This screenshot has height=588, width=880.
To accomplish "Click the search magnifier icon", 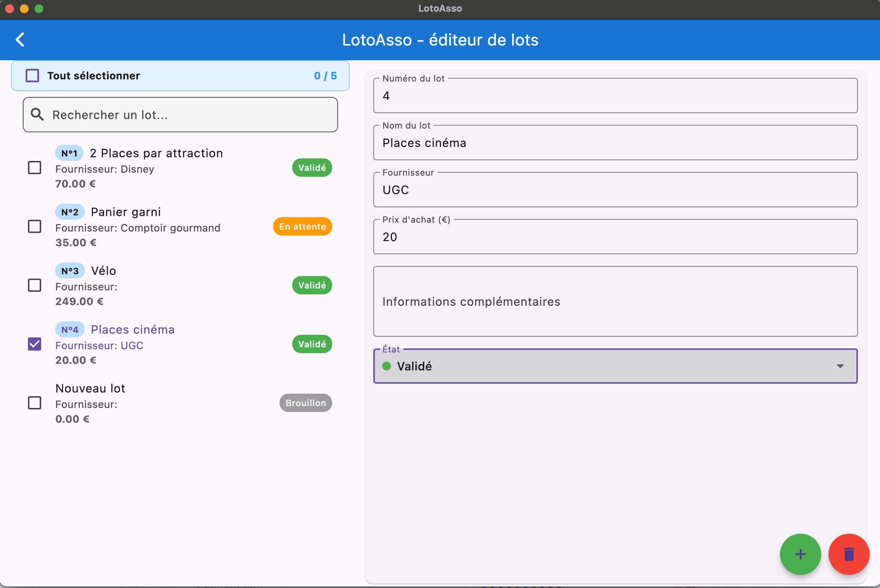I will coord(37,115).
